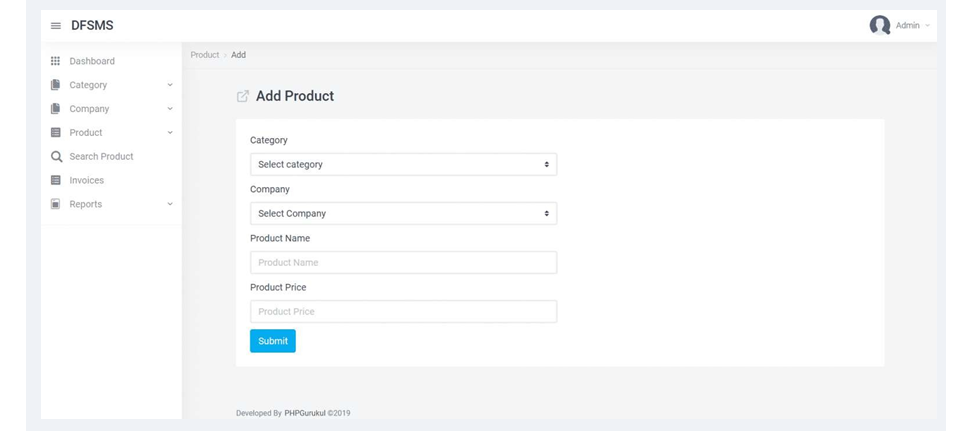Toggle the hamburger menu icon
This screenshot has width=960, height=431.
[x=56, y=26]
